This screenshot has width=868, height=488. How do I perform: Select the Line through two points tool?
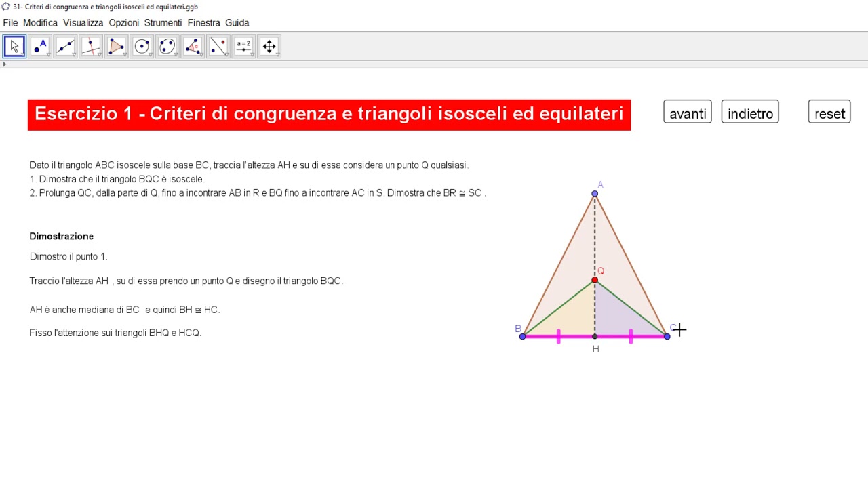tap(66, 46)
